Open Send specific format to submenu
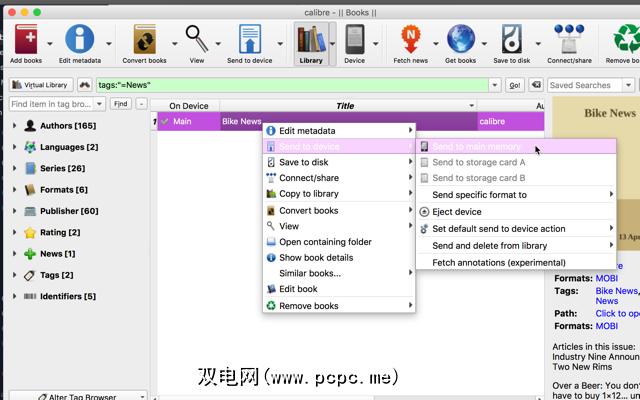Screen dimensions: 640x400 (x=516, y=195)
